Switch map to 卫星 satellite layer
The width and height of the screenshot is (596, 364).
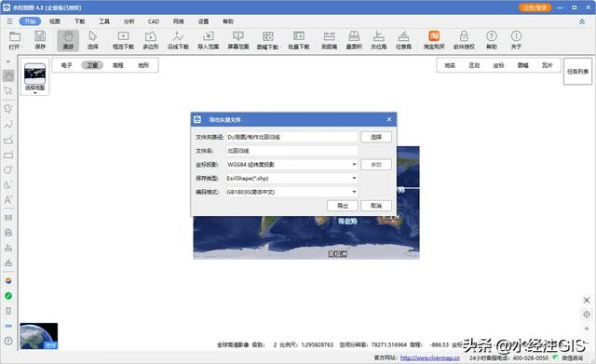[92, 65]
